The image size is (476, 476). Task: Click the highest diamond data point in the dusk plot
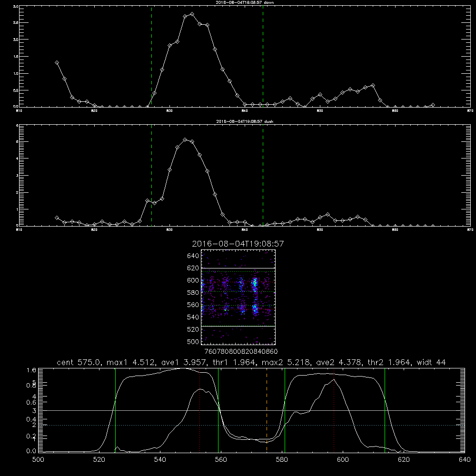185,139
